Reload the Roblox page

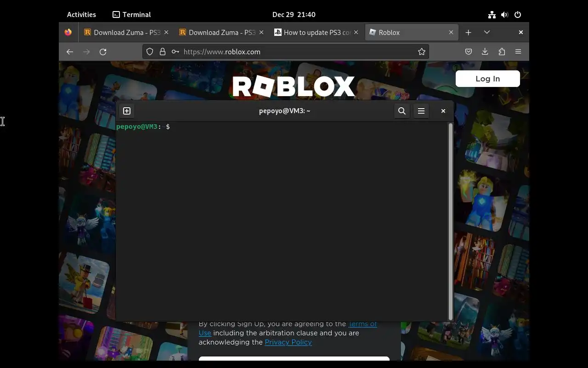pos(103,52)
